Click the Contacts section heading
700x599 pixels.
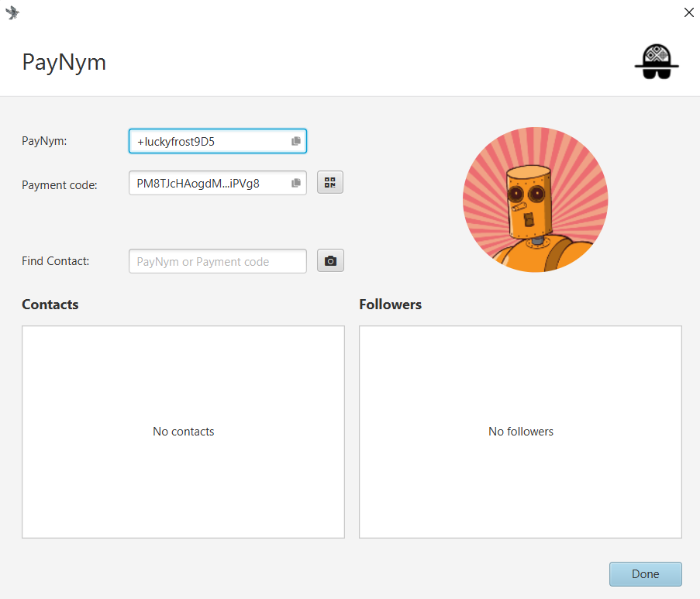click(x=50, y=305)
